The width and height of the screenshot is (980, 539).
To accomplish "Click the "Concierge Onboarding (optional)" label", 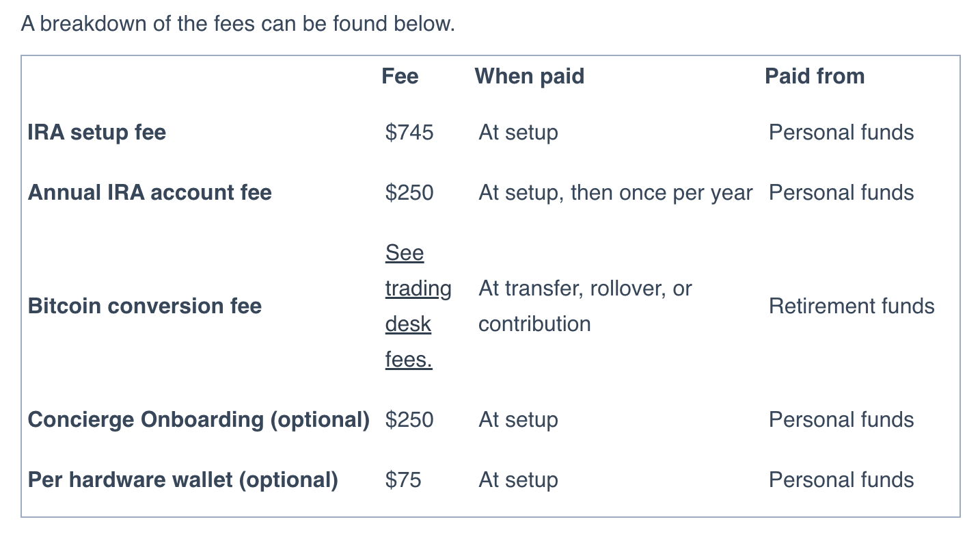I will coord(198,419).
